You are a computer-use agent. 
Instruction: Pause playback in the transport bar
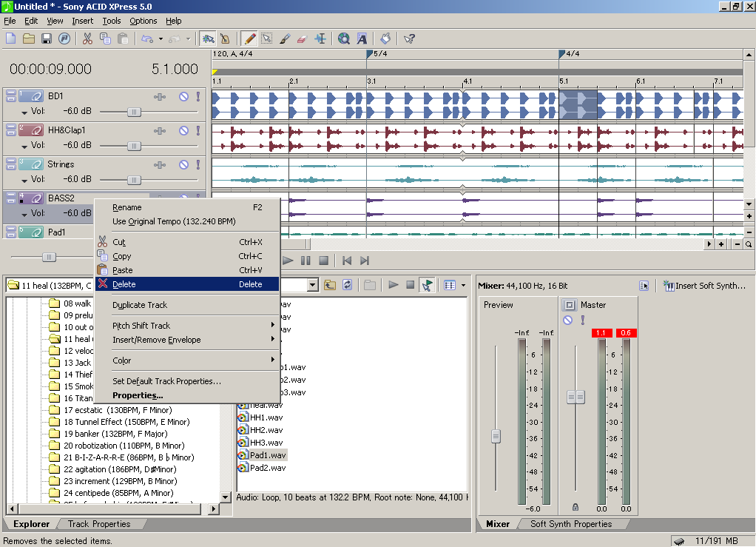coord(306,261)
